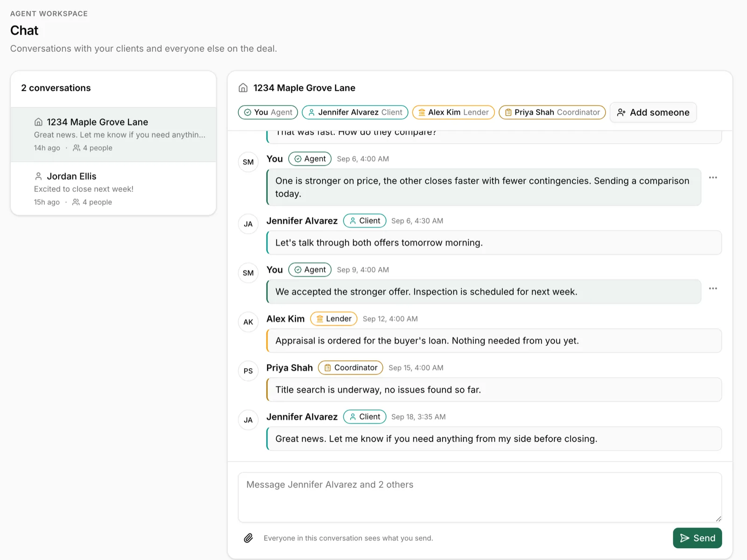Click the resize handle of the message box
The height and width of the screenshot is (560, 747).
[719, 519]
